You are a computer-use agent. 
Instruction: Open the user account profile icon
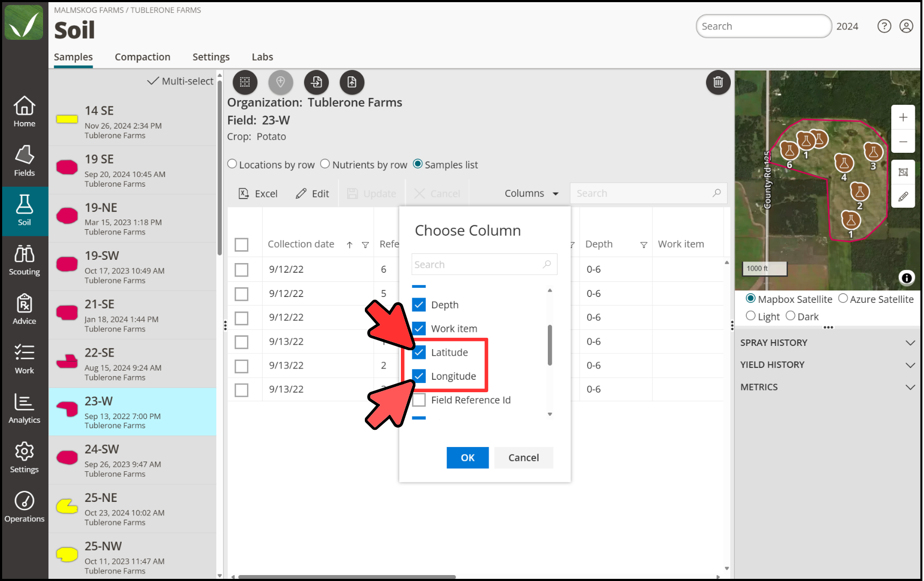coord(906,26)
